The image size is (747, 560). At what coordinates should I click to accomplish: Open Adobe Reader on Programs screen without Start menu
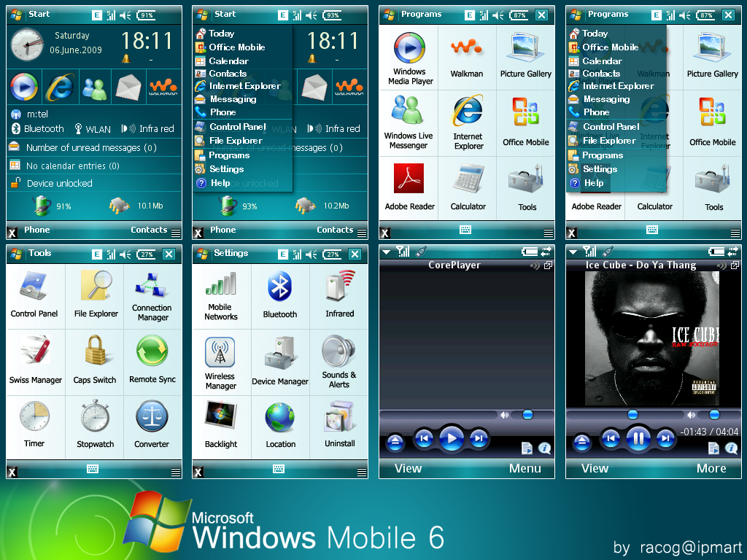tap(410, 187)
